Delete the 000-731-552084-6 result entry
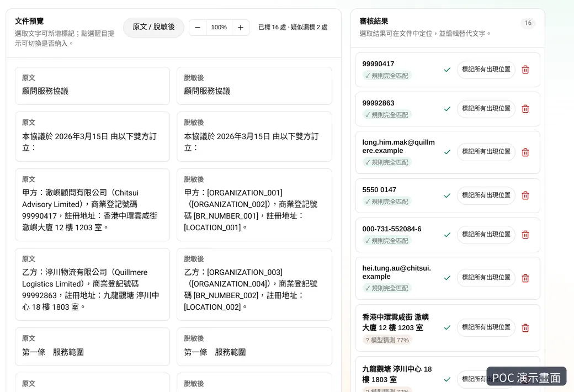 525,235
